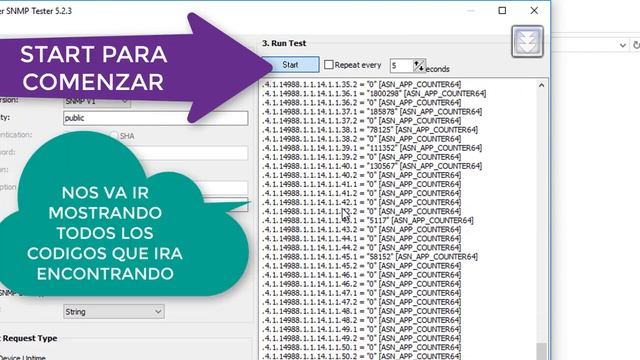Image resolution: width=640 pixels, height=360 pixels.
Task: Select the SHA radio button
Action: pyautogui.click(x=114, y=136)
